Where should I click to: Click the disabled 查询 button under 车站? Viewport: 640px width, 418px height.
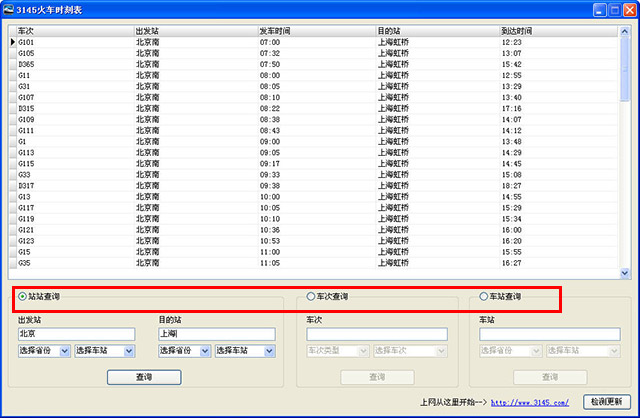pyautogui.click(x=550, y=377)
